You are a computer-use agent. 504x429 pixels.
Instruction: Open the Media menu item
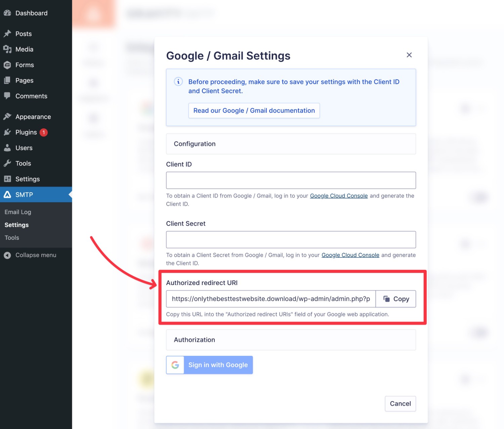click(36, 49)
